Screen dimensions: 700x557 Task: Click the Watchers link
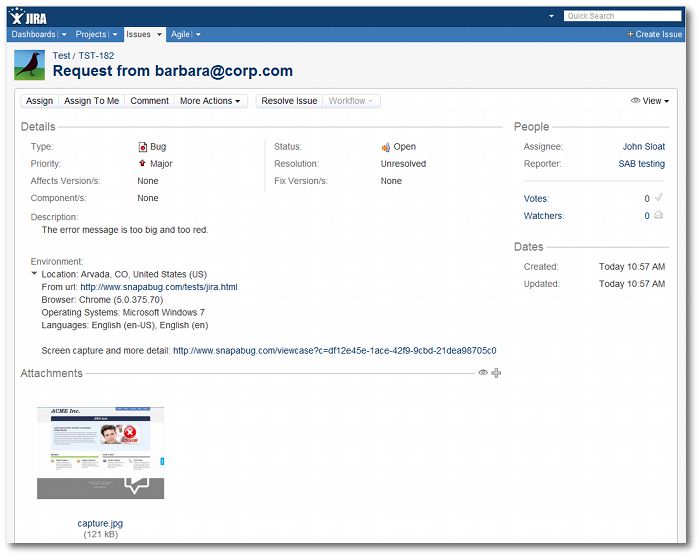click(x=543, y=216)
